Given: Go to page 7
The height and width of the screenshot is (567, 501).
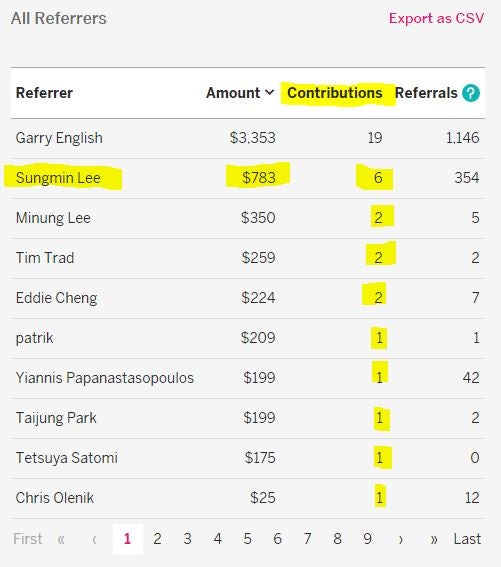Looking at the screenshot, I should click(x=307, y=539).
